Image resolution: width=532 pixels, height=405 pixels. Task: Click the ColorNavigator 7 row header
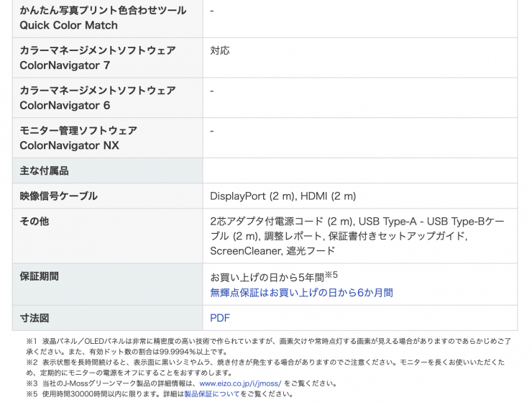(x=98, y=58)
